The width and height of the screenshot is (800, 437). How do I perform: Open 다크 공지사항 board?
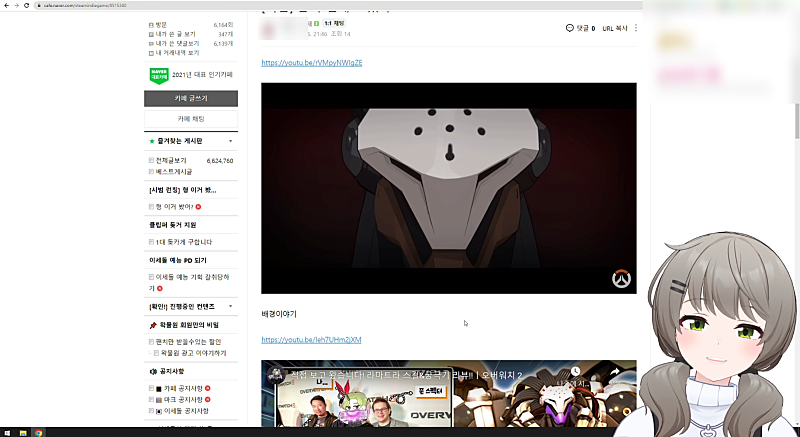tap(183, 399)
